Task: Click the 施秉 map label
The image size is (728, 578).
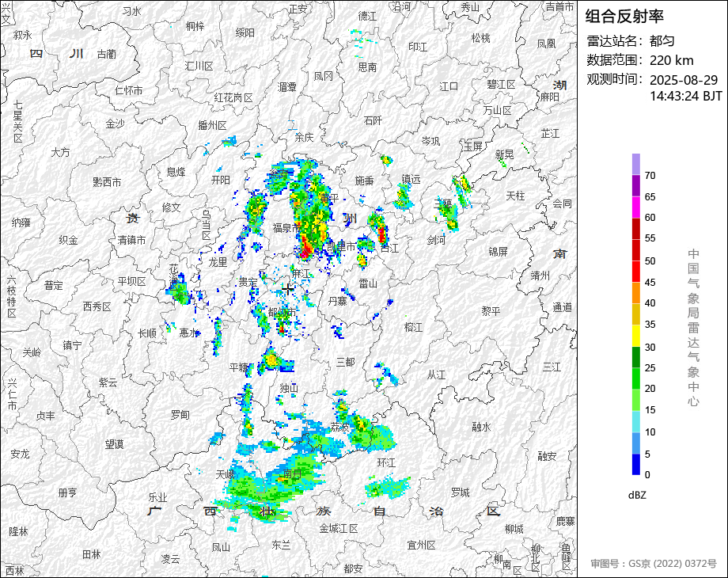Action: [x=364, y=181]
